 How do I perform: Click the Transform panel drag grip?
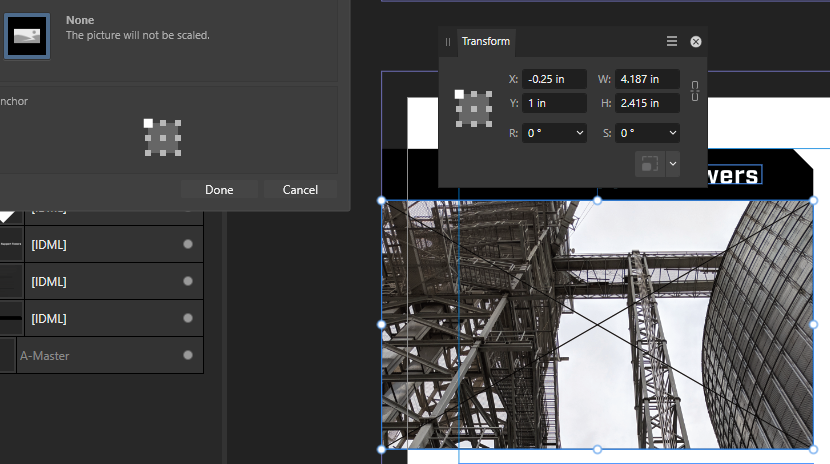(448, 42)
